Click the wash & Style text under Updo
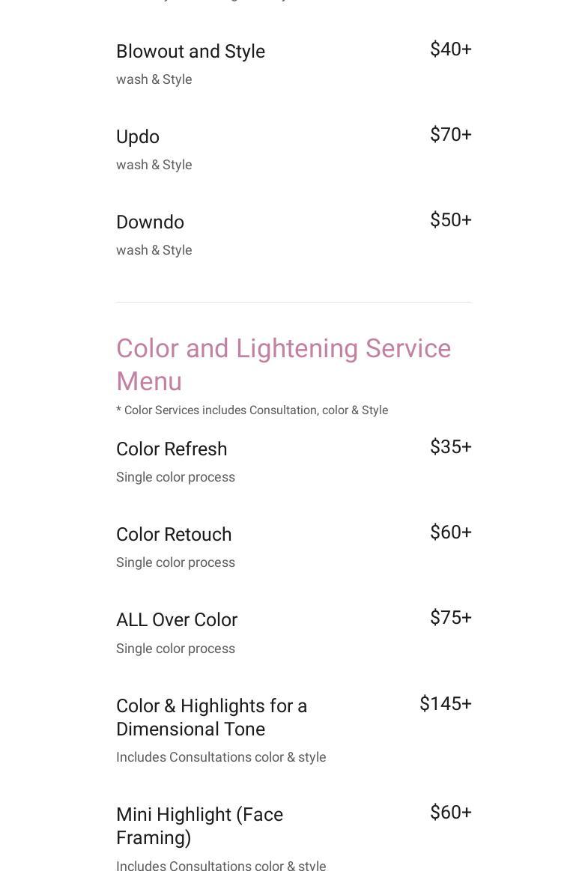Viewport: 588px width, 871px height. pos(154,165)
